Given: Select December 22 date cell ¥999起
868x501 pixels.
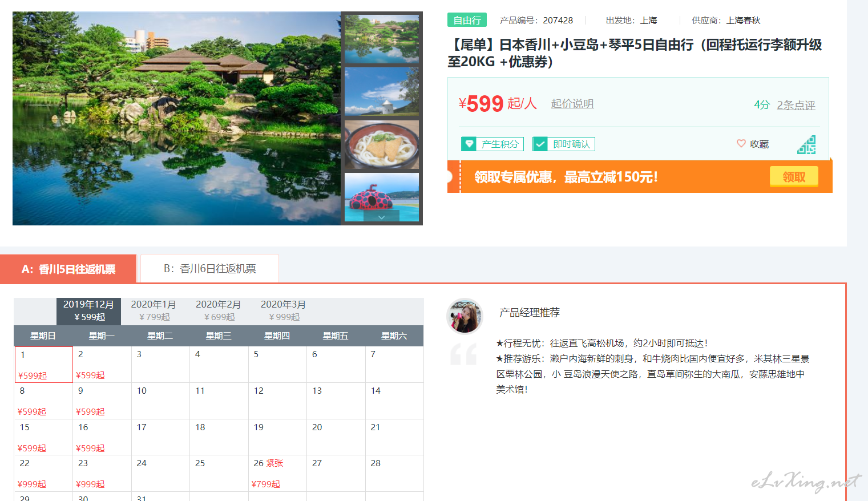Looking at the screenshot, I should click(x=43, y=474).
